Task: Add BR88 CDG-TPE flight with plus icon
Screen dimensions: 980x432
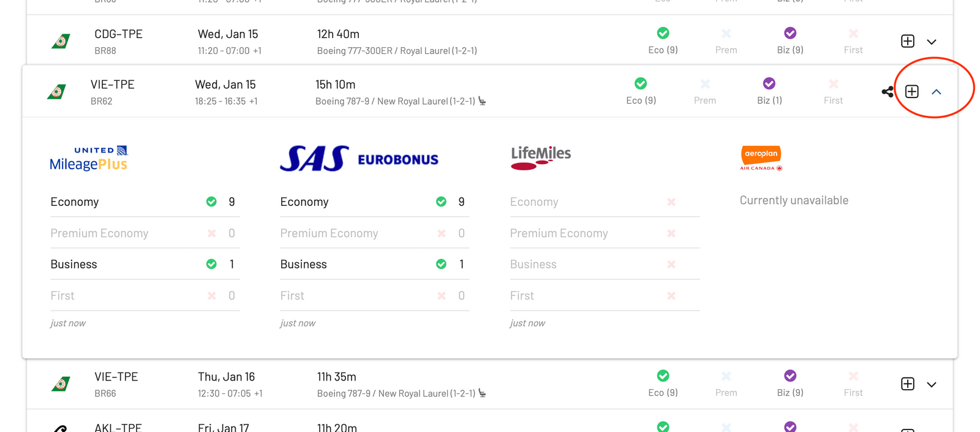Action: coord(908,41)
